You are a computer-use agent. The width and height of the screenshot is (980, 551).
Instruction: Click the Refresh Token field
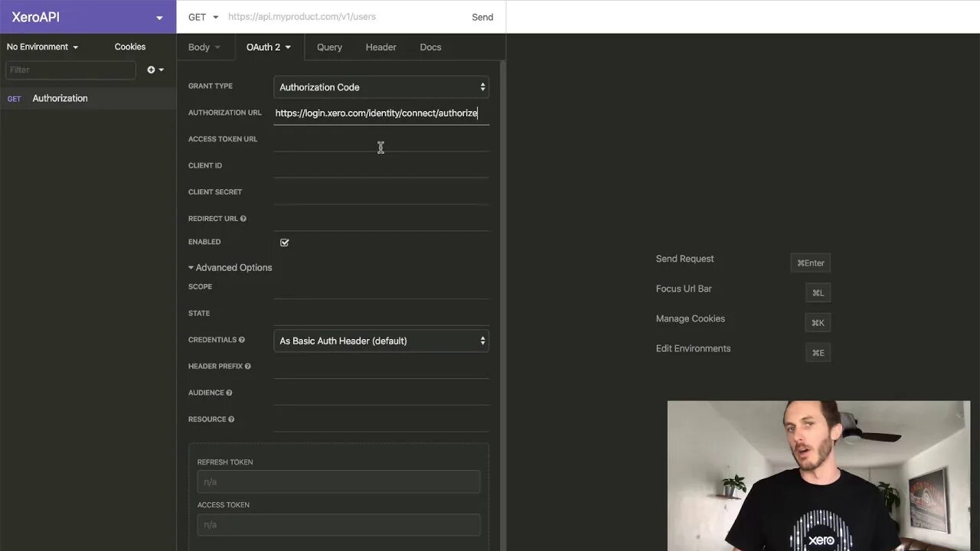point(338,482)
